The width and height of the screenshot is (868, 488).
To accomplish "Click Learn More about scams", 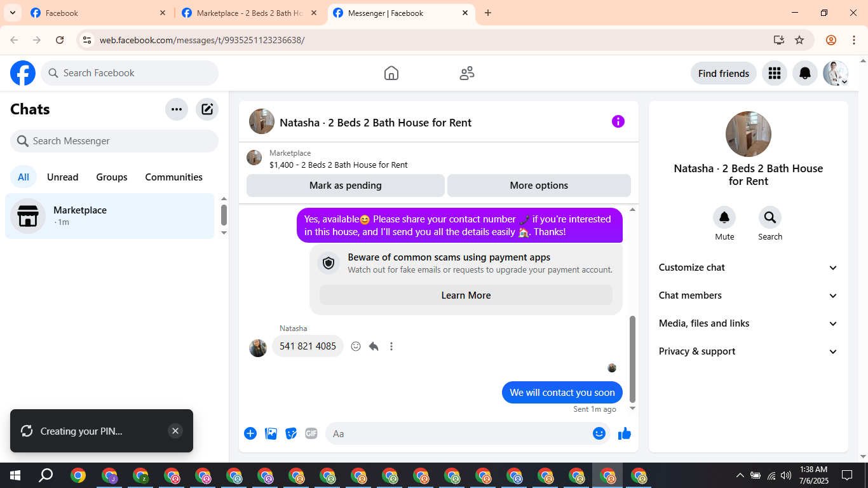I will pyautogui.click(x=466, y=295).
